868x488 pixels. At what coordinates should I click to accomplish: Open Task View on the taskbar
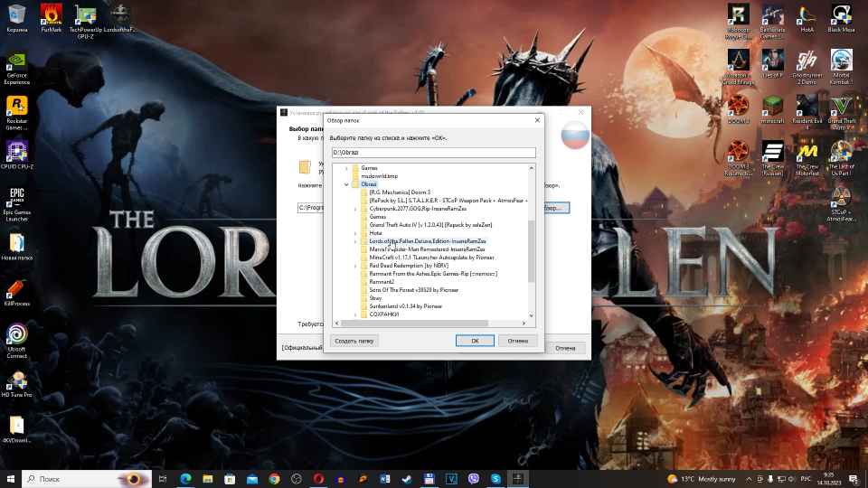(163, 479)
